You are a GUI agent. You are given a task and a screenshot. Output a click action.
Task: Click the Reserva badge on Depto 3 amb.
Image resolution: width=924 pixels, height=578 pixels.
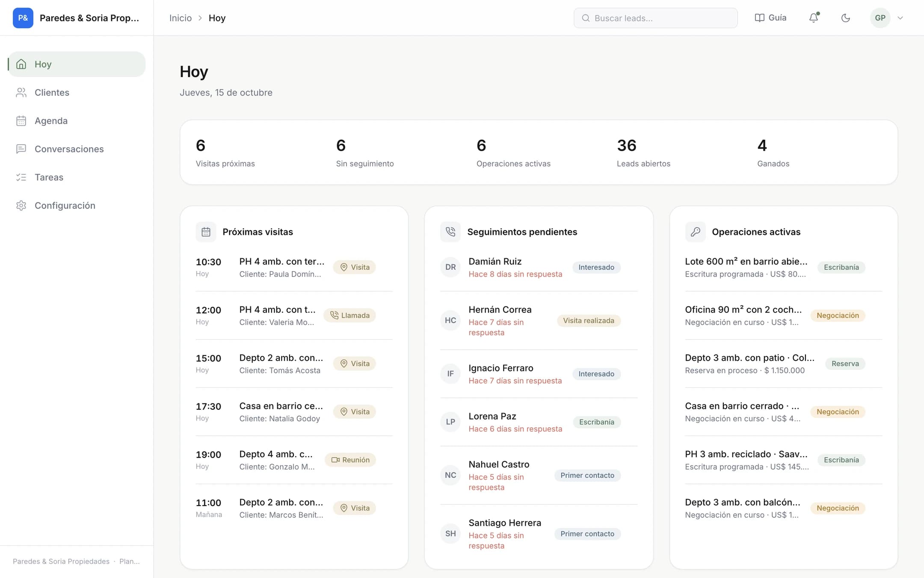coord(845,363)
